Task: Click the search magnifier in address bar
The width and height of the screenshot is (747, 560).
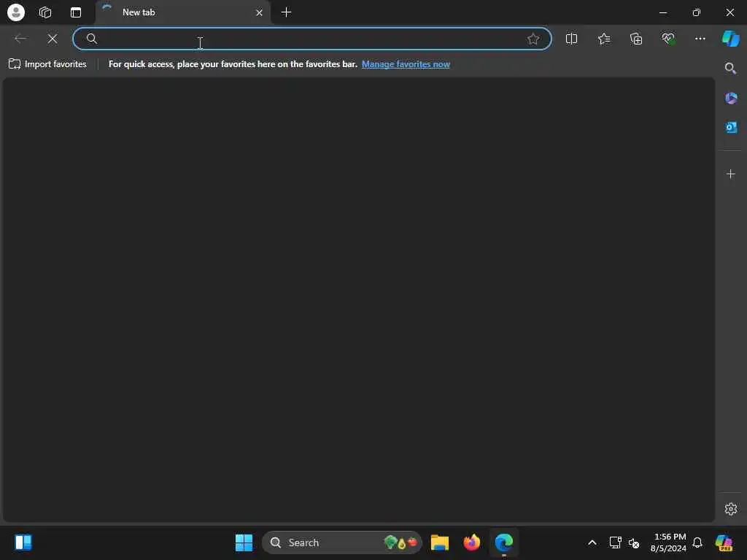Action: [92, 39]
